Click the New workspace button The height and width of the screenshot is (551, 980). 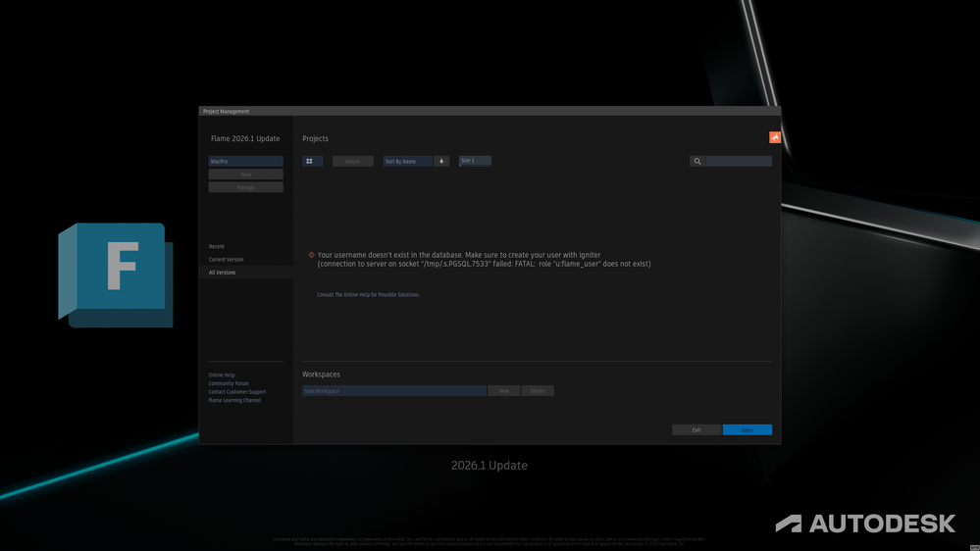504,391
